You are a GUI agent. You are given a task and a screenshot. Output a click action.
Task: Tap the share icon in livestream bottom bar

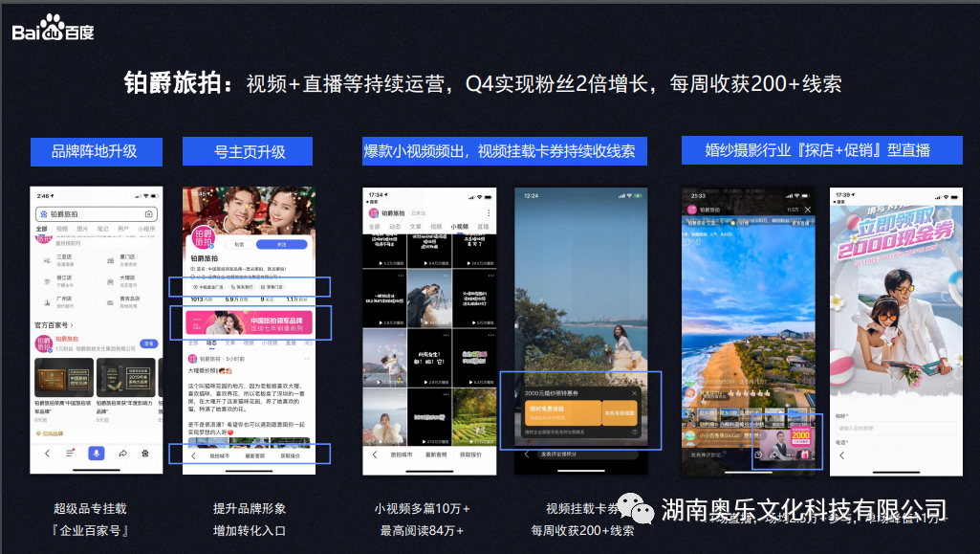[773, 455]
